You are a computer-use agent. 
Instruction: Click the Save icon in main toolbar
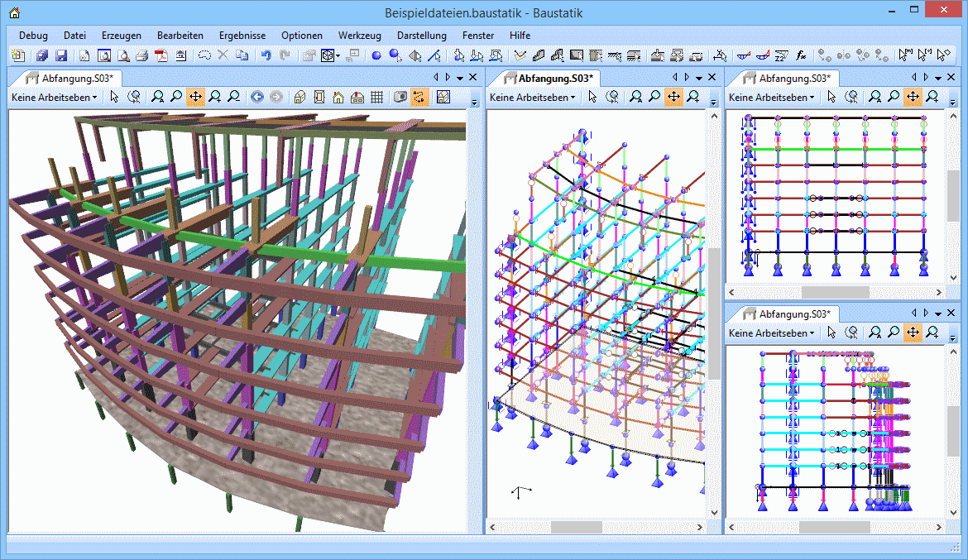tap(61, 56)
